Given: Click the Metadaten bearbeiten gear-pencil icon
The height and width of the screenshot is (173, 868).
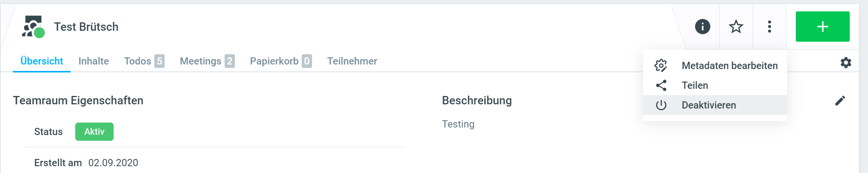Looking at the screenshot, I should pos(661,66).
